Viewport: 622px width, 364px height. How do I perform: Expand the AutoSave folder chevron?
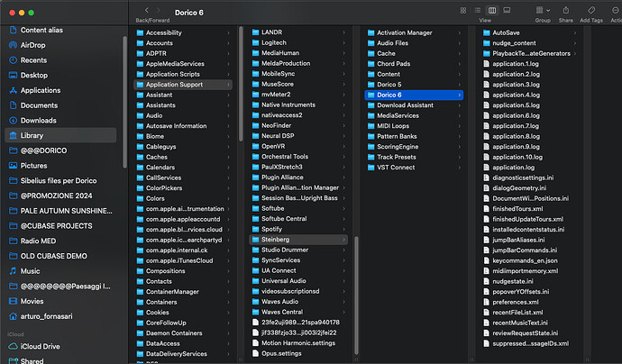coord(575,33)
